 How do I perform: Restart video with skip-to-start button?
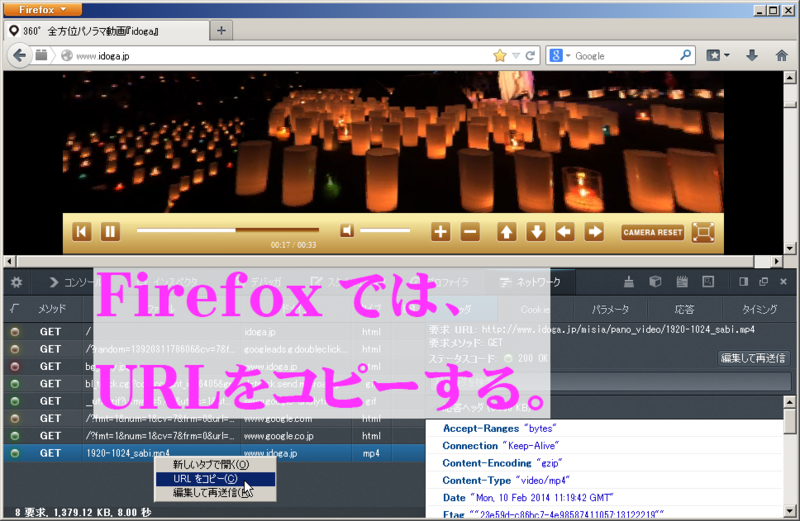[x=82, y=232]
